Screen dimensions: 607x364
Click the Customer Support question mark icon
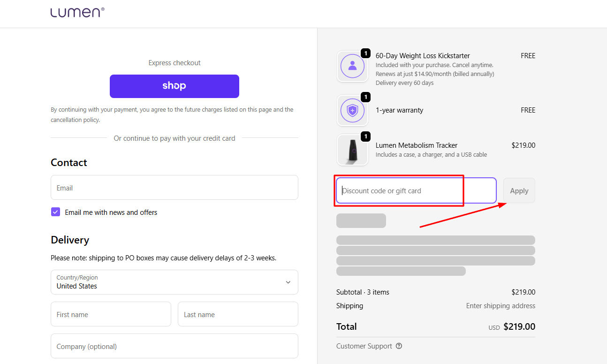click(x=399, y=346)
